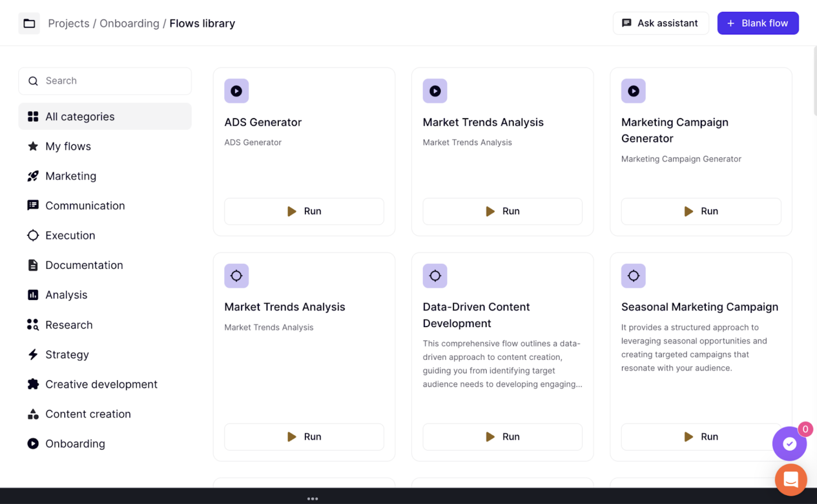Select the My flows category

[68, 146]
